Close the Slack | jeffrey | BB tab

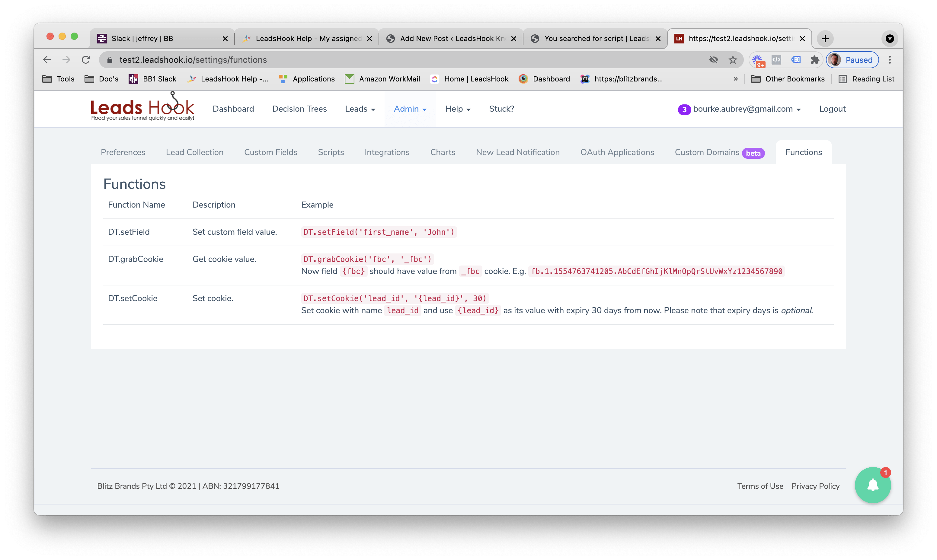(225, 39)
